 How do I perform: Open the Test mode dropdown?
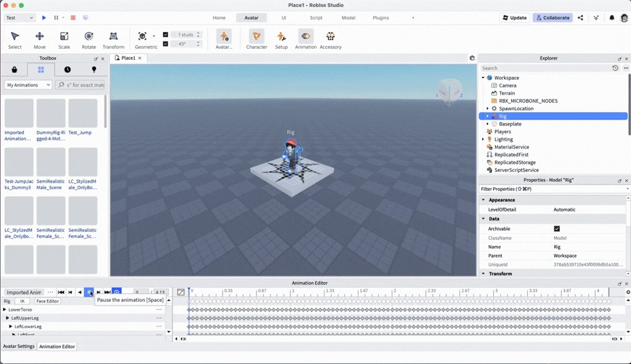point(20,18)
